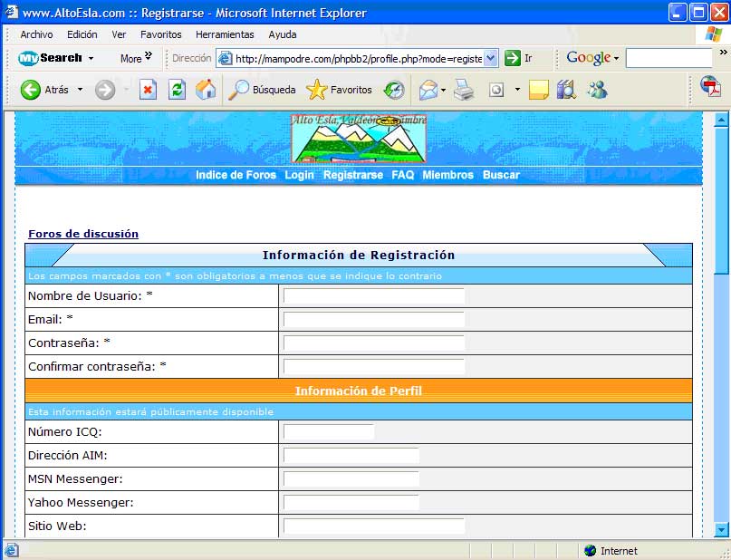Click the vertical page scrollbar thumb
Viewport: 731px width, 560px height.
tap(721, 199)
